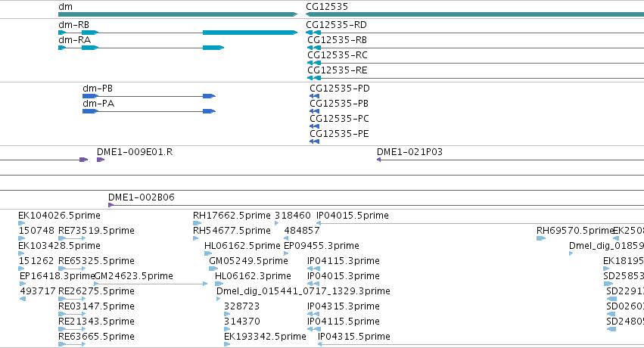644x348 pixels.
Task: Select the RH69570.5prime EST arrow
Action: [541, 238]
